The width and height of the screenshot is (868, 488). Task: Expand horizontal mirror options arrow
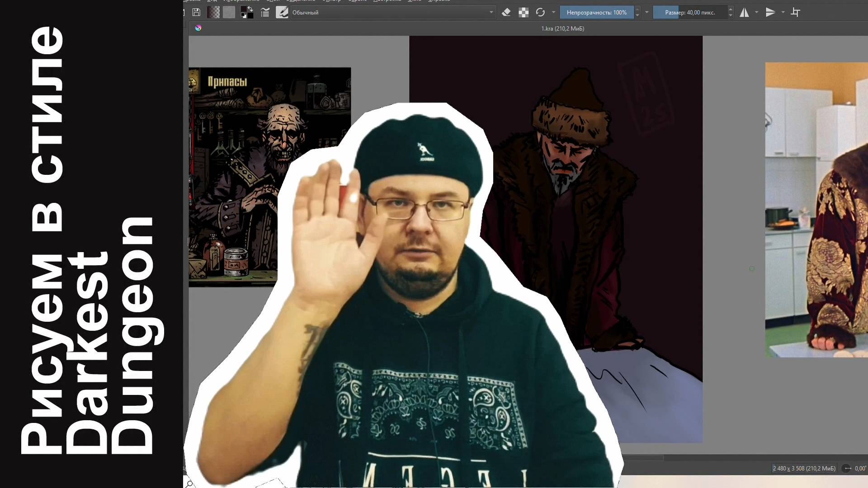[x=756, y=12]
